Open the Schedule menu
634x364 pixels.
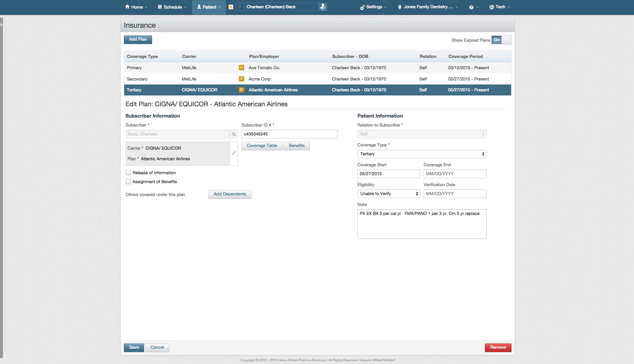coord(172,7)
